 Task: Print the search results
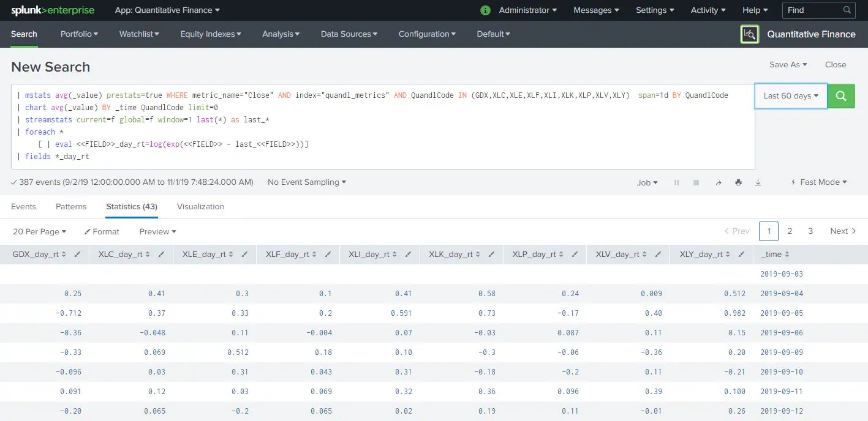738,182
